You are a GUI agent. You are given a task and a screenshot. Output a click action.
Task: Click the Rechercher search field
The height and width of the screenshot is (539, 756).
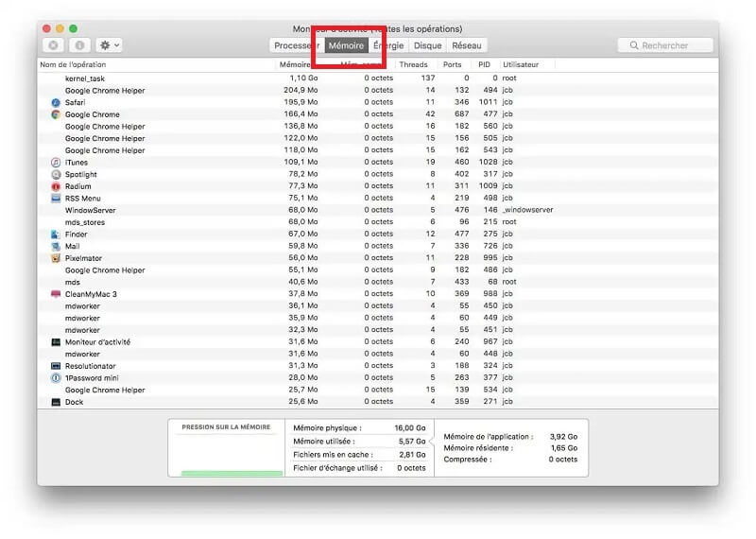[x=665, y=45]
